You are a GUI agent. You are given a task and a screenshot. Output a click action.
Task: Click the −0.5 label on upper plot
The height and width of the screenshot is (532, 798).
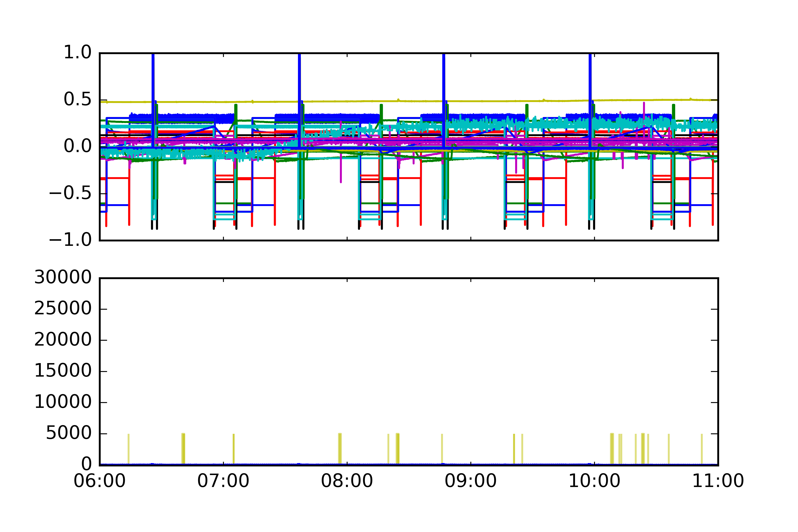70,193
